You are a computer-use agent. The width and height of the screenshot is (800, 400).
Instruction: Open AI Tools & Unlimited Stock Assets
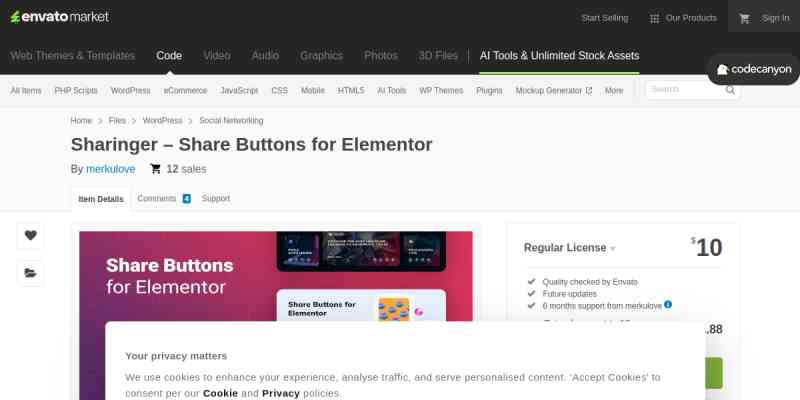(x=559, y=56)
